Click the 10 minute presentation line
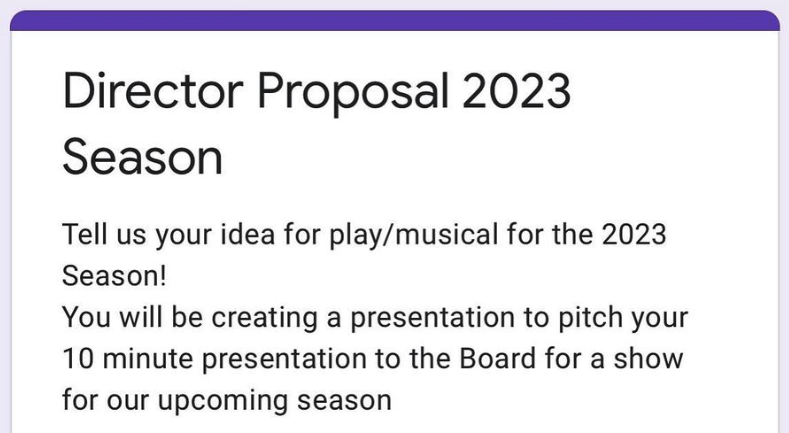This screenshot has width=789, height=433. pos(372,359)
